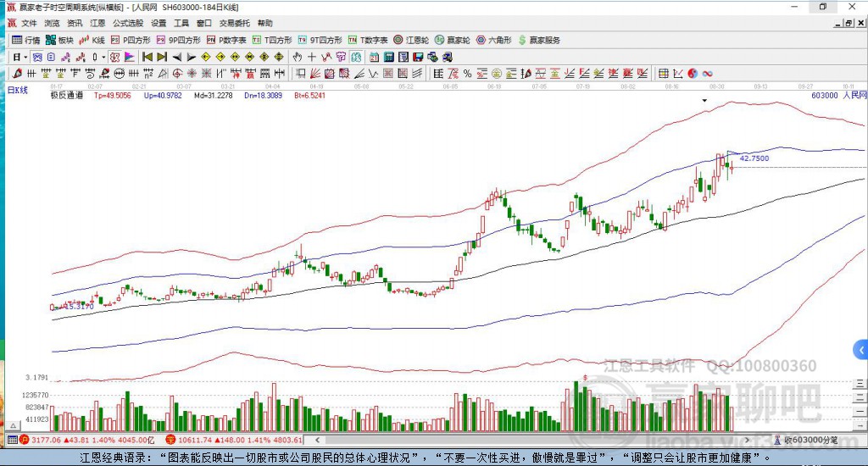Image resolution: width=868 pixels, height=466 pixels.
Task: Click the 极反通道 indicator label
Action: tap(67, 95)
